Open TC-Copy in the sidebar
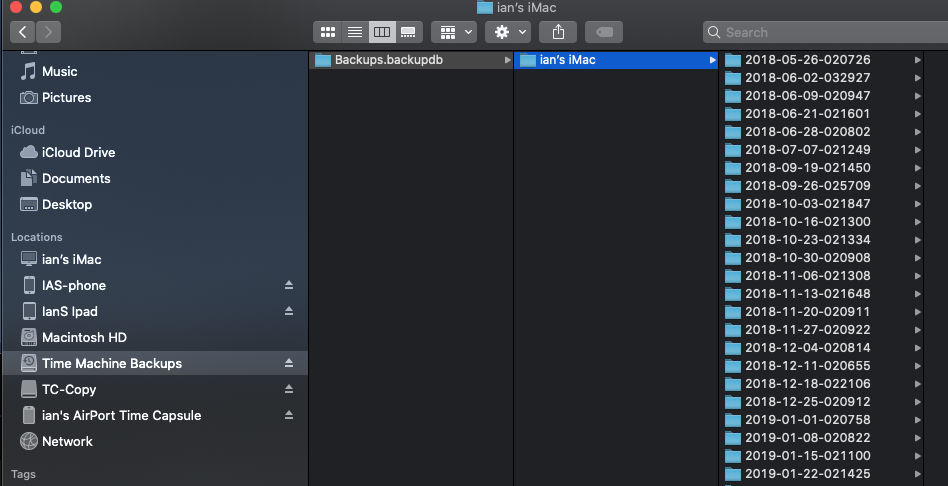948x486 pixels. coord(155,389)
